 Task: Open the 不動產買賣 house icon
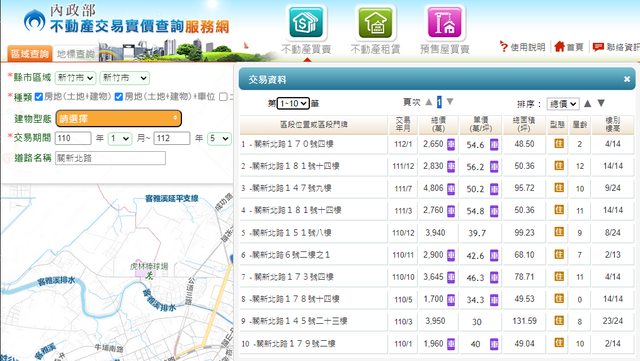point(307,23)
